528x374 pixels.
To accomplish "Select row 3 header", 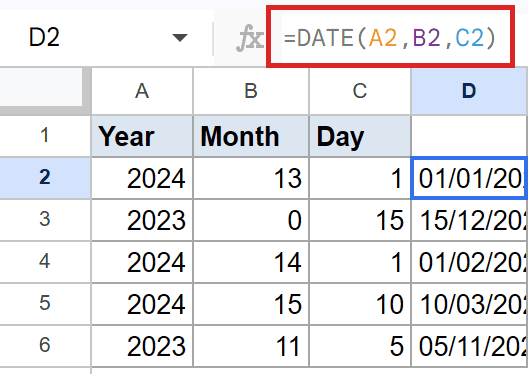I will pos(45,220).
